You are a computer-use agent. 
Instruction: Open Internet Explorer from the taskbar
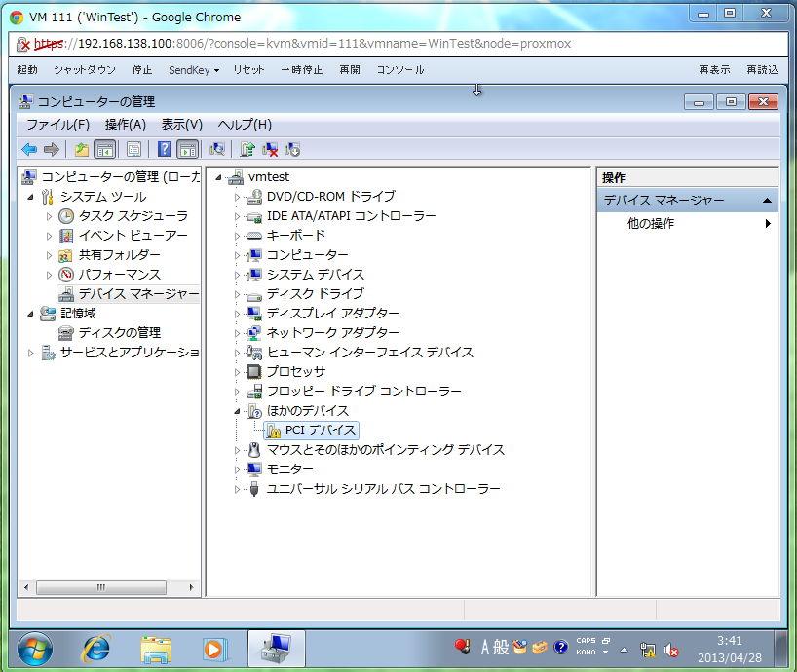[x=95, y=648]
